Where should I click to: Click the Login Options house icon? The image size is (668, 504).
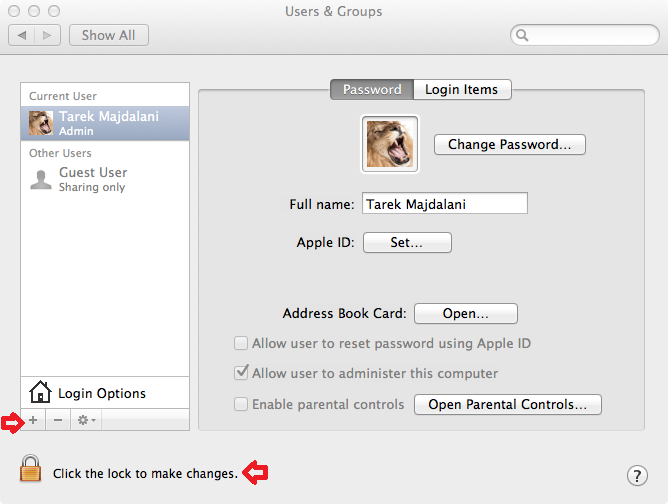coord(40,392)
